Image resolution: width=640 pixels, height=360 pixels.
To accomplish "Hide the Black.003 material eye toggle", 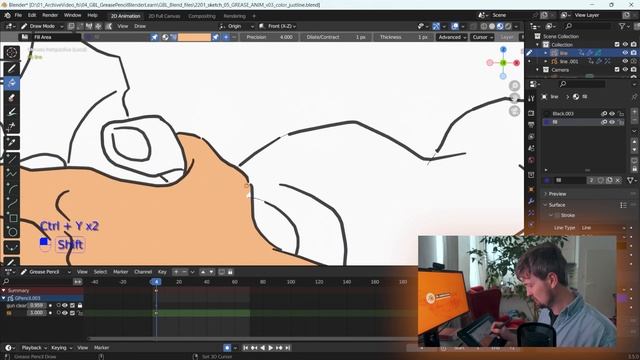I will pos(612,113).
